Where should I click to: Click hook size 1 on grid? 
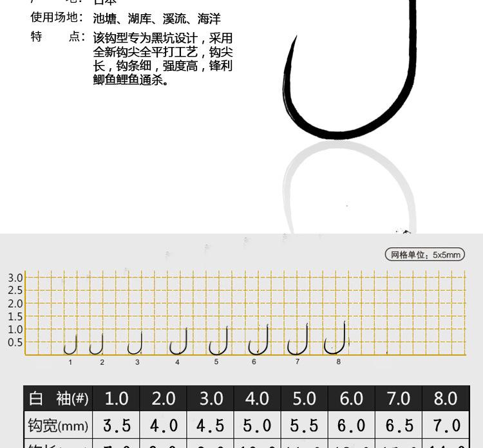[x=71, y=344]
